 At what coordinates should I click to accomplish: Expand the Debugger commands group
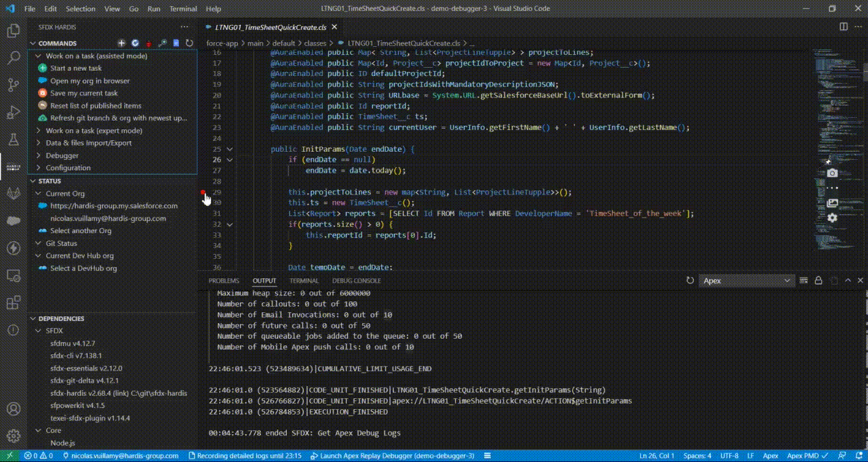point(39,156)
